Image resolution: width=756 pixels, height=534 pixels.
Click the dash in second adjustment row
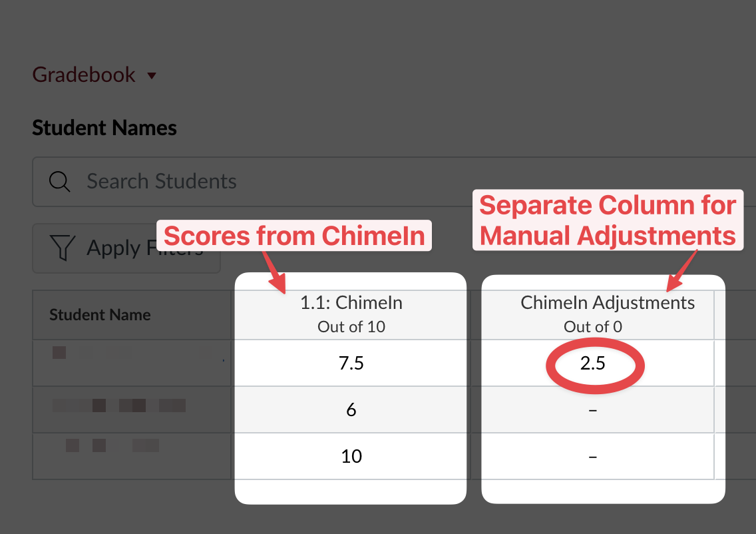coord(592,409)
